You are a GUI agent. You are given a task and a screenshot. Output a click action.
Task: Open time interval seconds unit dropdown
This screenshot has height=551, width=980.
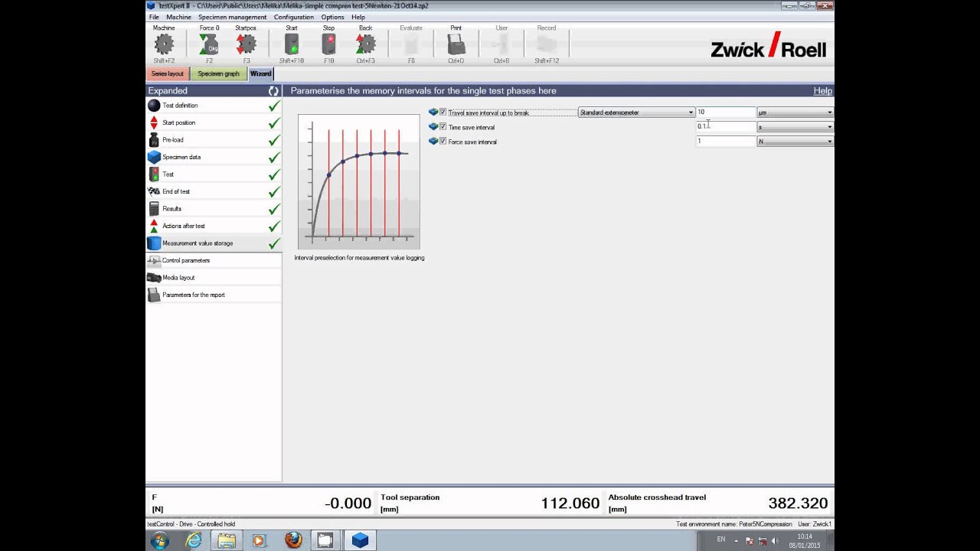(x=795, y=127)
